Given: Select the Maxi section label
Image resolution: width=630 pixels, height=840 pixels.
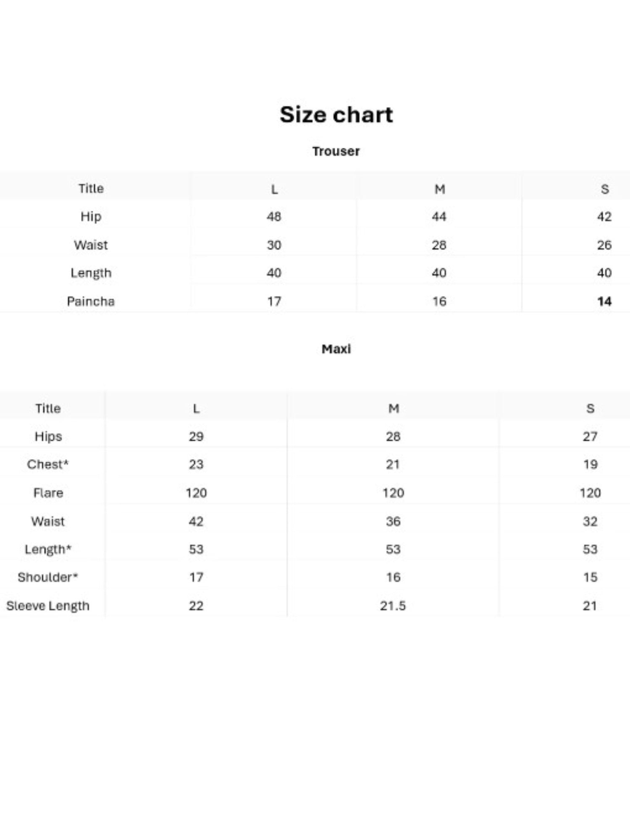Looking at the screenshot, I should pos(336,349).
